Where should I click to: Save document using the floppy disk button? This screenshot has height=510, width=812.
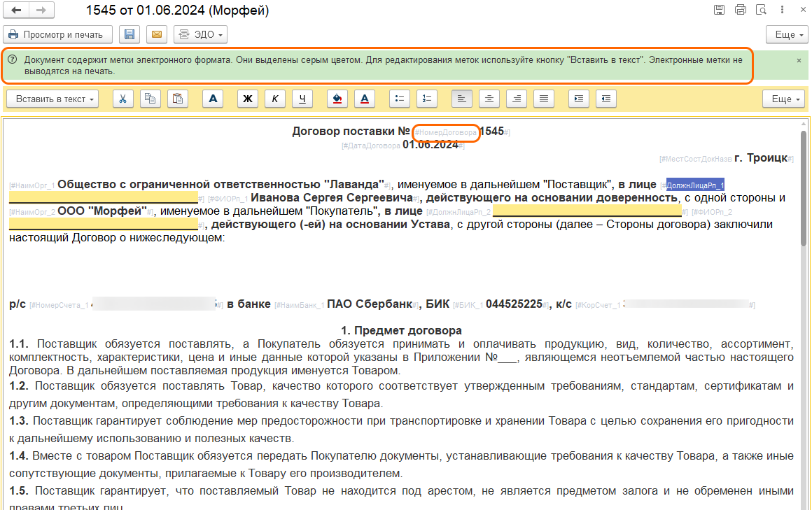(128, 34)
